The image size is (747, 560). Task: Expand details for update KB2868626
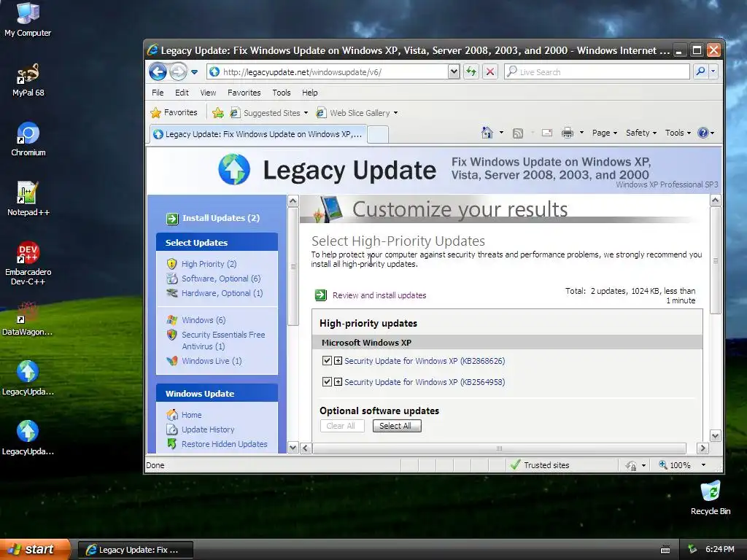(x=338, y=360)
